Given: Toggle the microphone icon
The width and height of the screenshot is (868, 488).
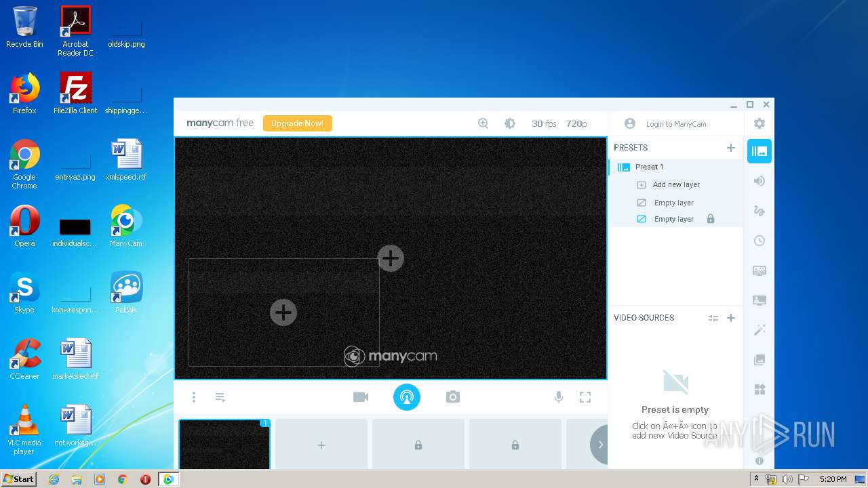Looking at the screenshot, I should coord(559,397).
